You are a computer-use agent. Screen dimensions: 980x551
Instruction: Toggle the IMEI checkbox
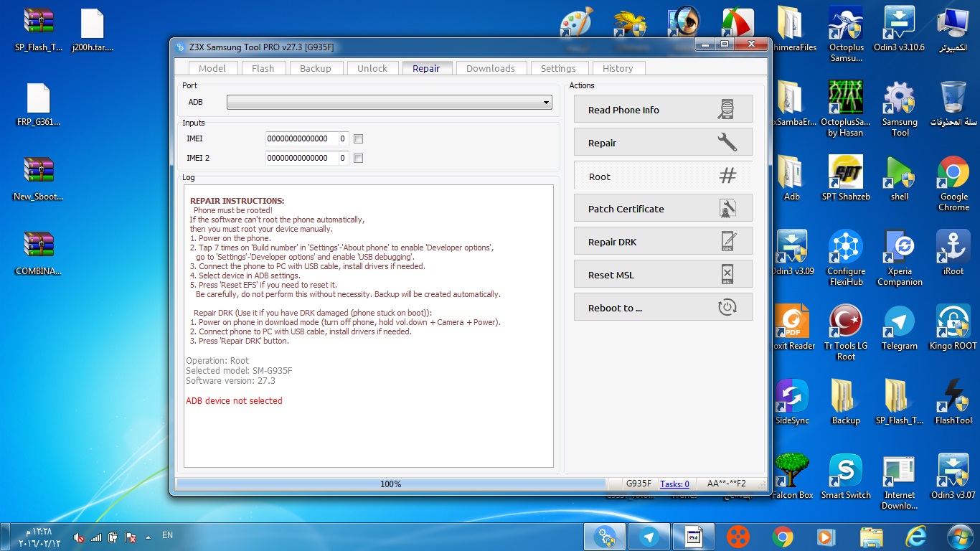(359, 138)
